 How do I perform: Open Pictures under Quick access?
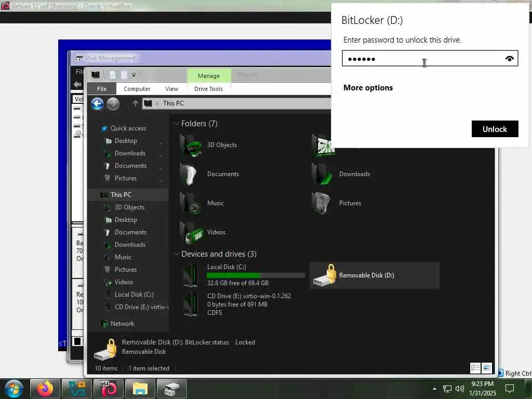(126, 178)
